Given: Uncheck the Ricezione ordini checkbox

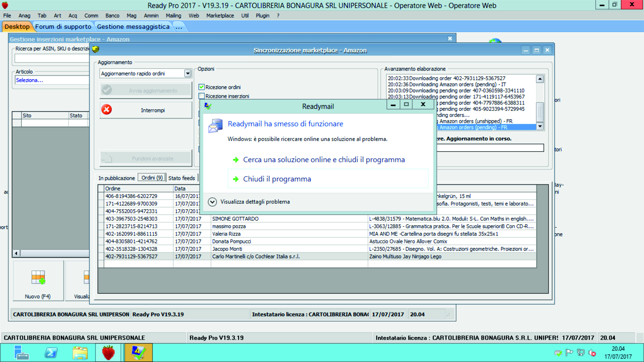Looking at the screenshot, I should [x=201, y=87].
